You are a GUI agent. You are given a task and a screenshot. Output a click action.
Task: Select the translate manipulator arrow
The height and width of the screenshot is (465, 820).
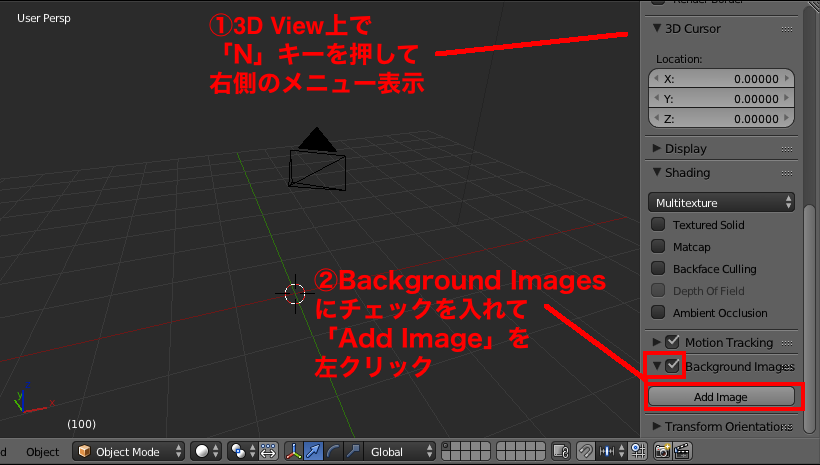tap(314, 451)
